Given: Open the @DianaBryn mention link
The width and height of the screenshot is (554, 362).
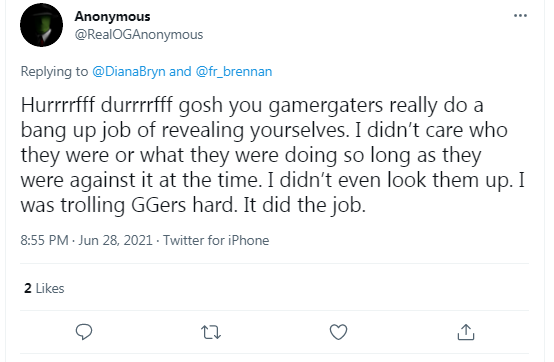Looking at the screenshot, I should click(x=129, y=72).
